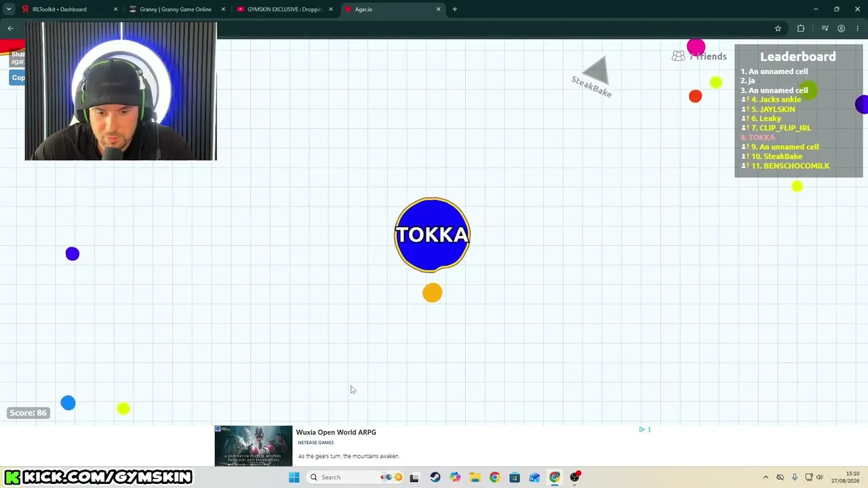Open the Wuxia Open World ARPG ad title
The height and width of the screenshot is (488, 868).
336,432
